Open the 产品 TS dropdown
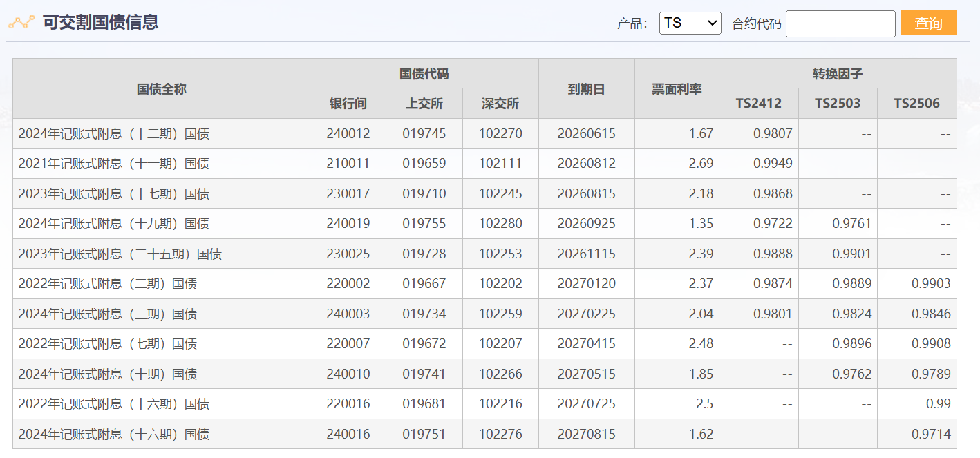The width and height of the screenshot is (980, 458). coord(690,23)
